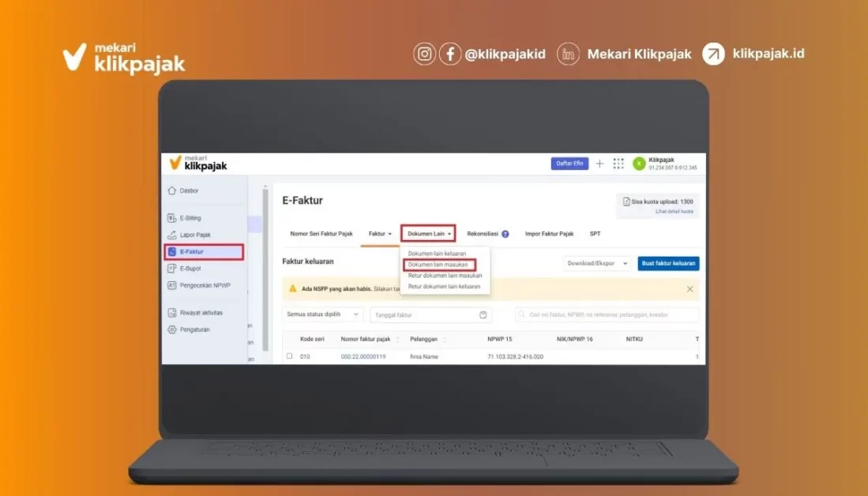This screenshot has width=868, height=496.
Task: Click the green Klikpajak account avatar
Action: click(639, 163)
